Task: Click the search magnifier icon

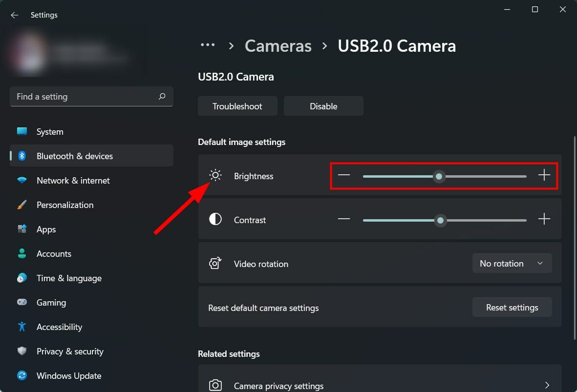Action: click(x=162, y=97)
